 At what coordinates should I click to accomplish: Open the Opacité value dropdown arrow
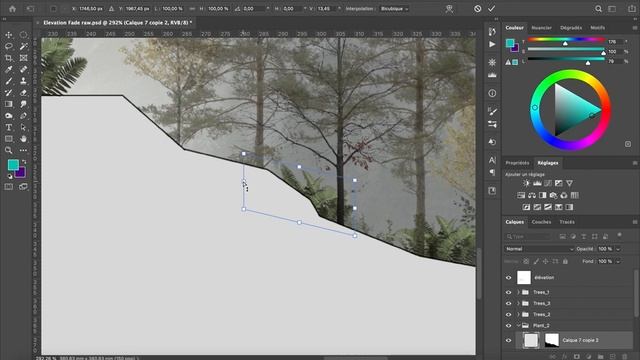618,249
